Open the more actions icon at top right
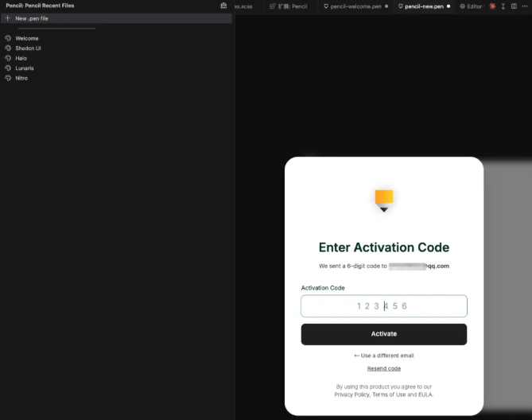 pyautogui.click(x=524, y=6)
